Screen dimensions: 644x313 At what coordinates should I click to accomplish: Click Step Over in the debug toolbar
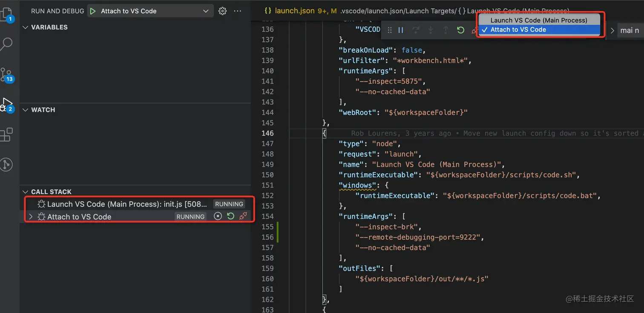(x=416, y=30)
